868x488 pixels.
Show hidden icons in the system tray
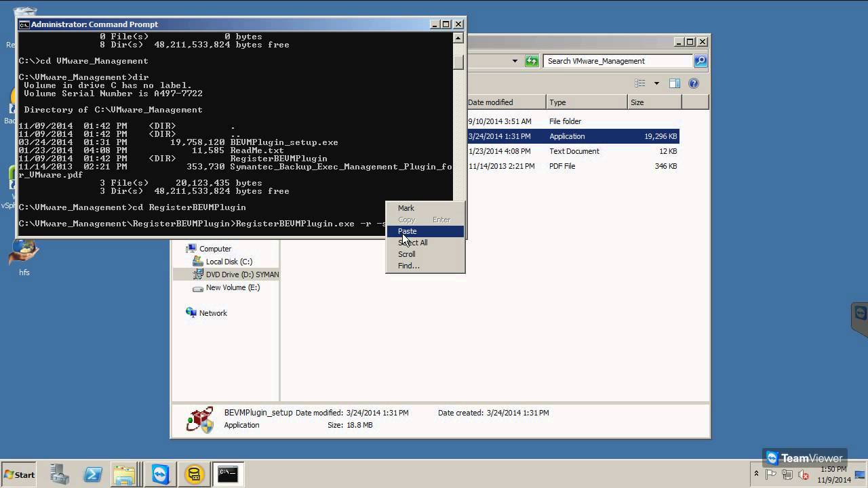pyautogui.click(x=756, y=474)
